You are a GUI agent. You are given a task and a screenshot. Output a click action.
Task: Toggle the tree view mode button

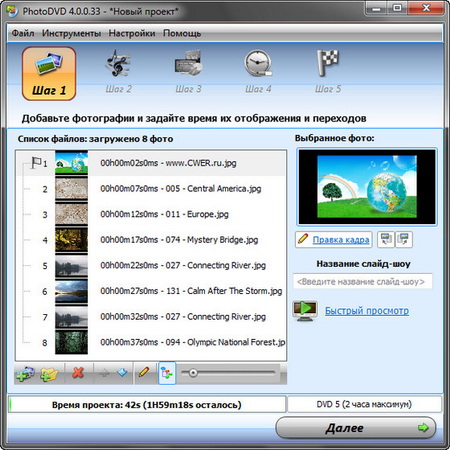click(x=167, y=373)
